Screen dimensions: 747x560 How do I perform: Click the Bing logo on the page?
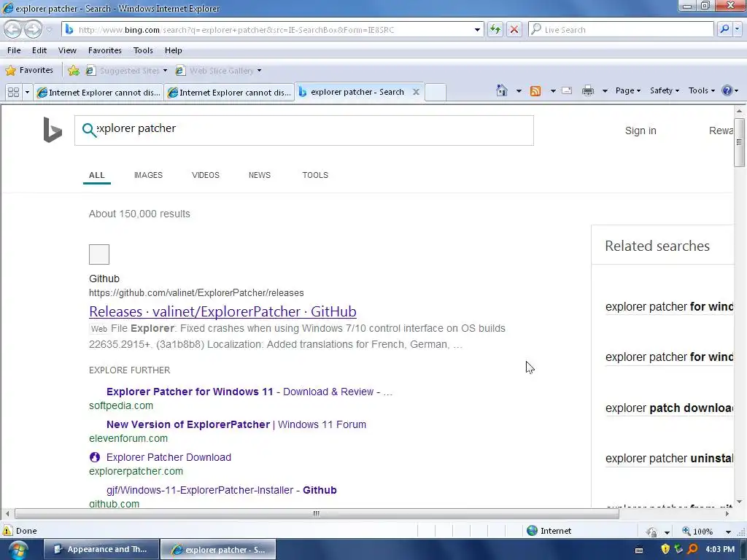(53, 130)
